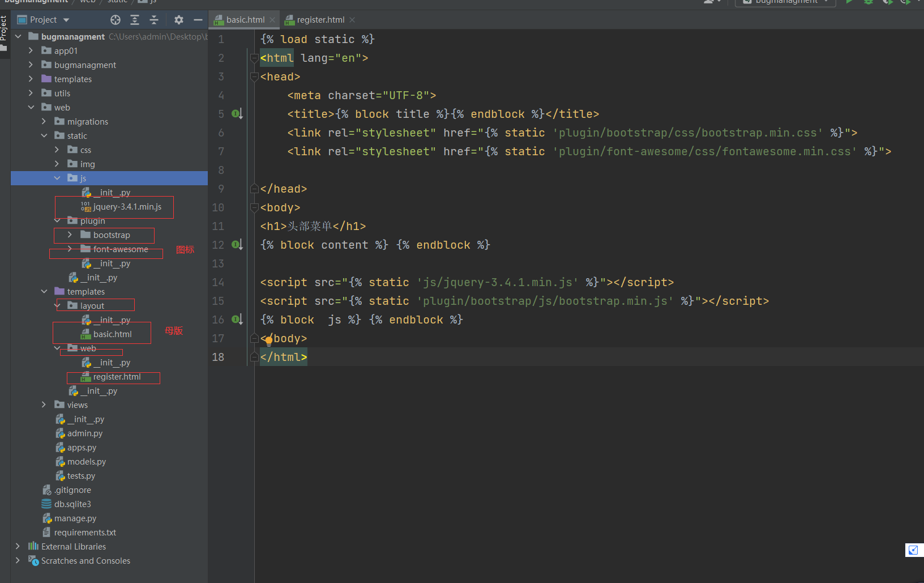Viewport: 924px width, 583px height.
Task: Expand the img folder
Action: [57, 164]
